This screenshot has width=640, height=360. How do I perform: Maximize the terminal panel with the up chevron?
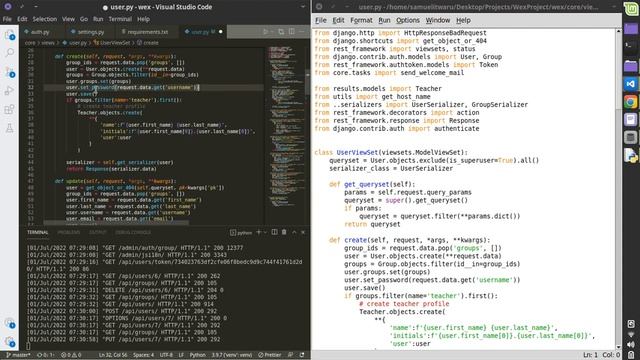pyautogui.click(x=294, y=232)
